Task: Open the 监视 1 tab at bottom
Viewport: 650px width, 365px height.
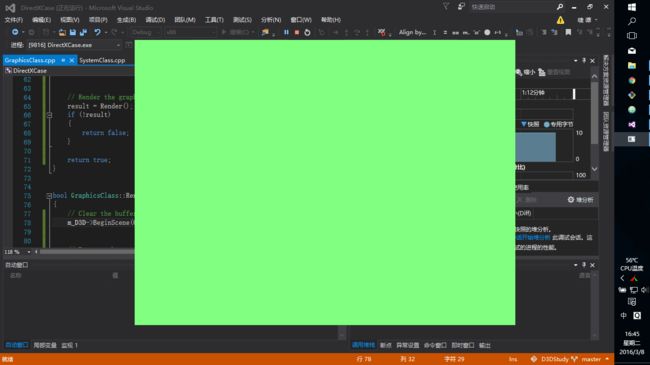Action: (x=69, y=345)
